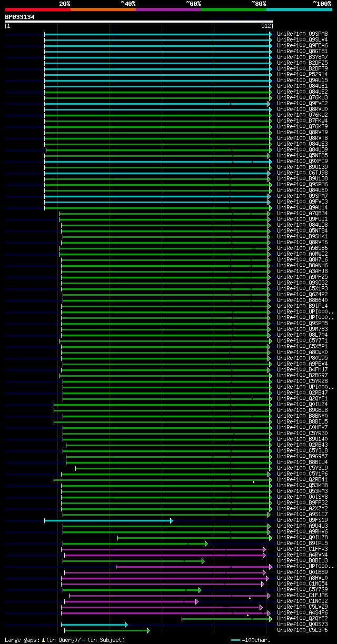Select the UniRef100_Q0IUZ4 label

(302, 404)
